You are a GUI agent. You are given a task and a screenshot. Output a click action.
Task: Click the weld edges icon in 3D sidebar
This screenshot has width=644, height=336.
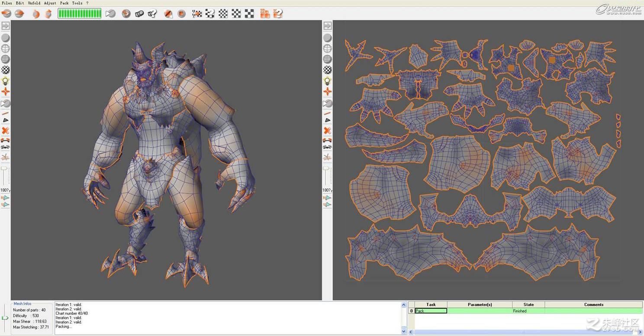tap(5, 140)
